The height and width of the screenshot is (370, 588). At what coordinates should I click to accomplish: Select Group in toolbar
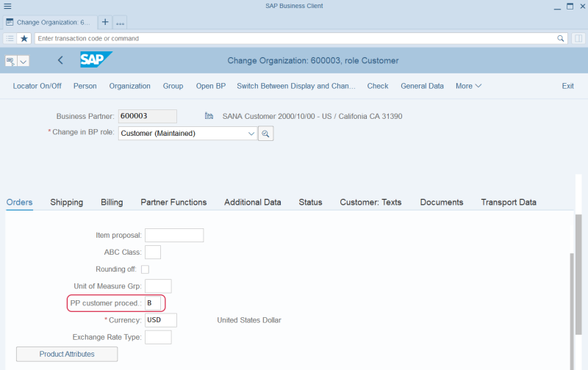coord(173,86)
